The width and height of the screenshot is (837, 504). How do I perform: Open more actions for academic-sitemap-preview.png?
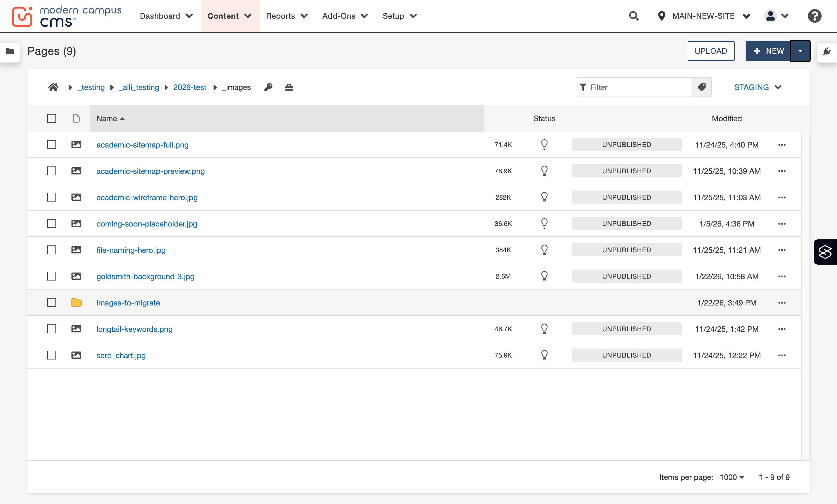782,171
